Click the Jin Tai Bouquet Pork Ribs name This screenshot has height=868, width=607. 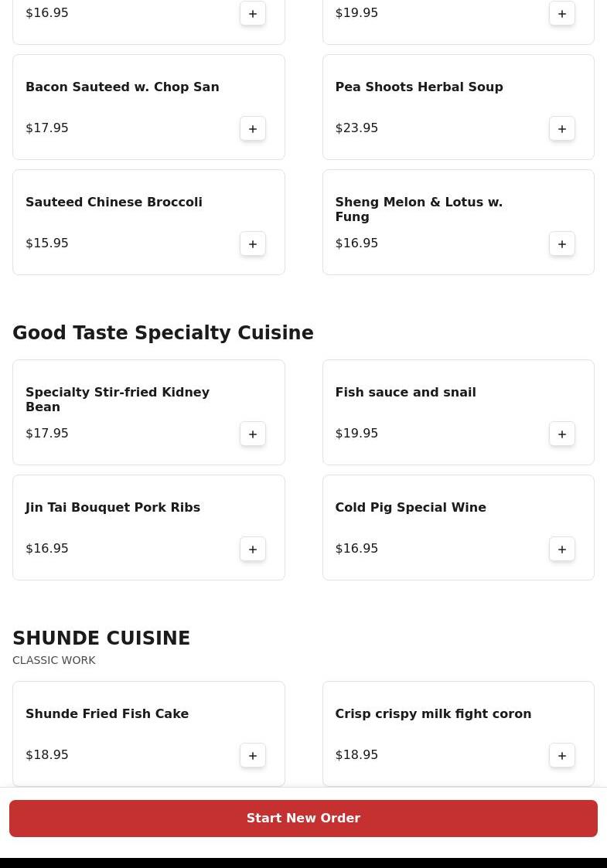click(x=113, y=507)
